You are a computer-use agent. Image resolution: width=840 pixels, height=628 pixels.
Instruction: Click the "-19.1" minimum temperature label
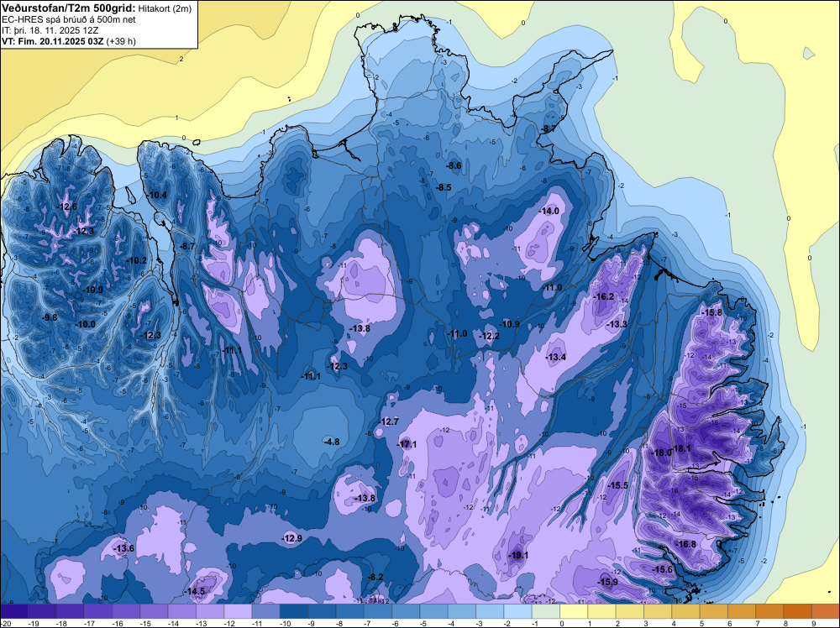point(518,555)
